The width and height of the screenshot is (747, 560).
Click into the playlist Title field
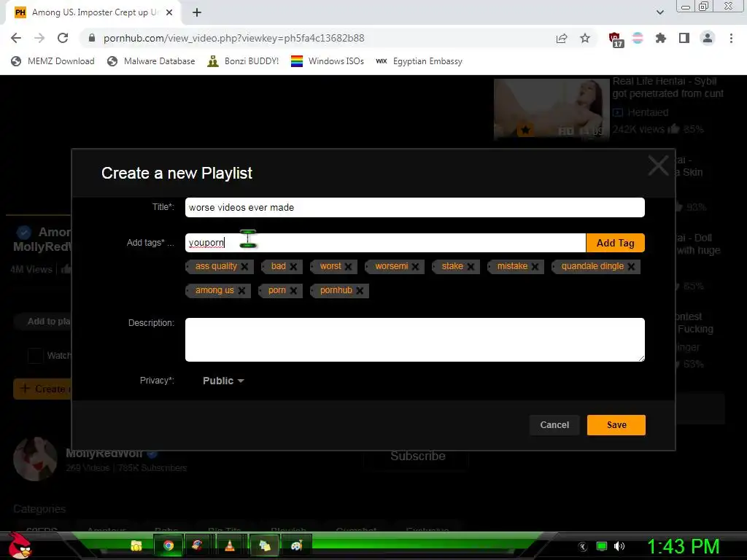click(x=414, y=208)
